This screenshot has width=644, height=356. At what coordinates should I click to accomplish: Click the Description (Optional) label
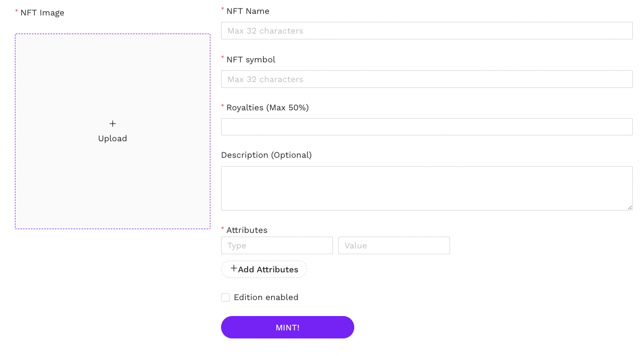click(x=266, y=155)
